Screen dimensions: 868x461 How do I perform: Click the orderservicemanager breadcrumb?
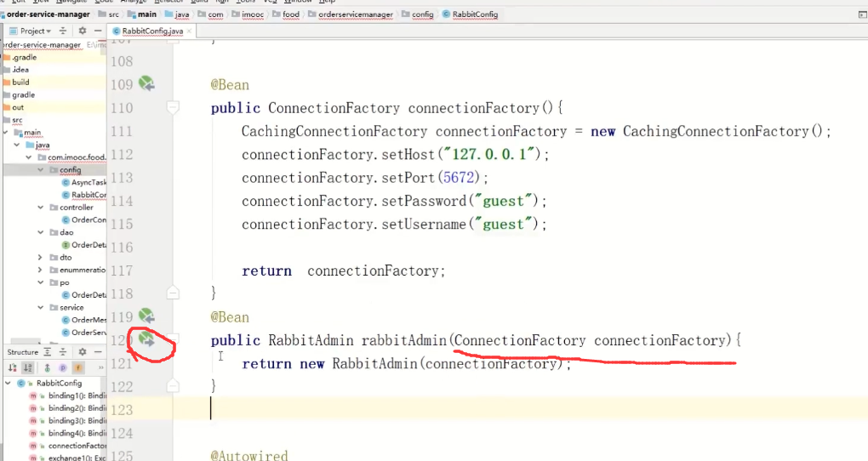351,14
